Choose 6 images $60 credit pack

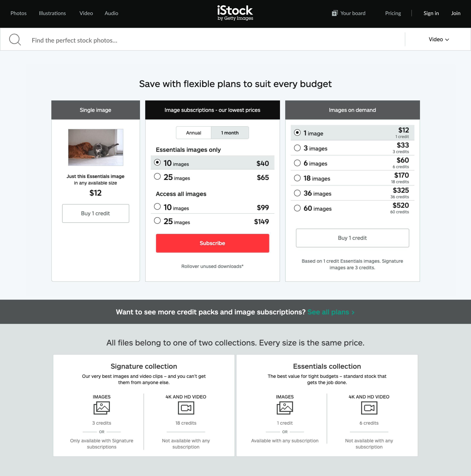[x=352, y=163]
